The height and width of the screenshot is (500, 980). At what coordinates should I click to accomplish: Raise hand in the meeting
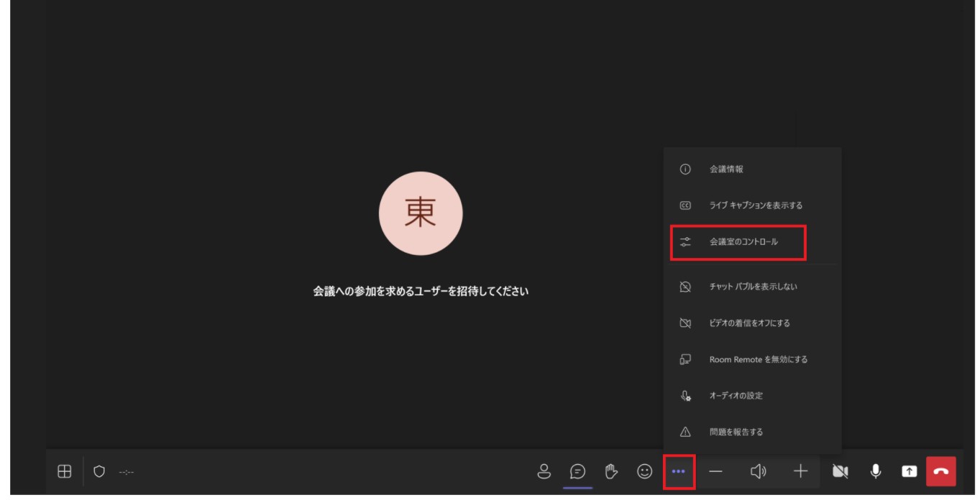[611, 471]
